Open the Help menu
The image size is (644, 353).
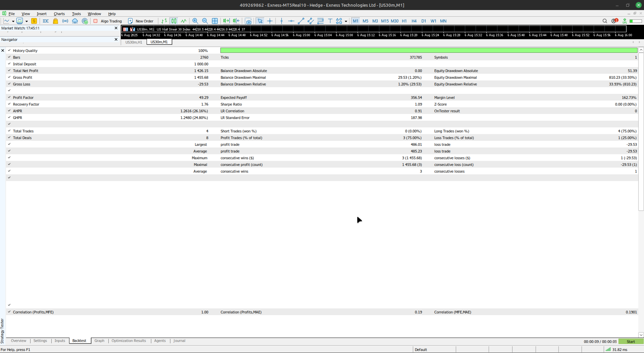(112, 14)
